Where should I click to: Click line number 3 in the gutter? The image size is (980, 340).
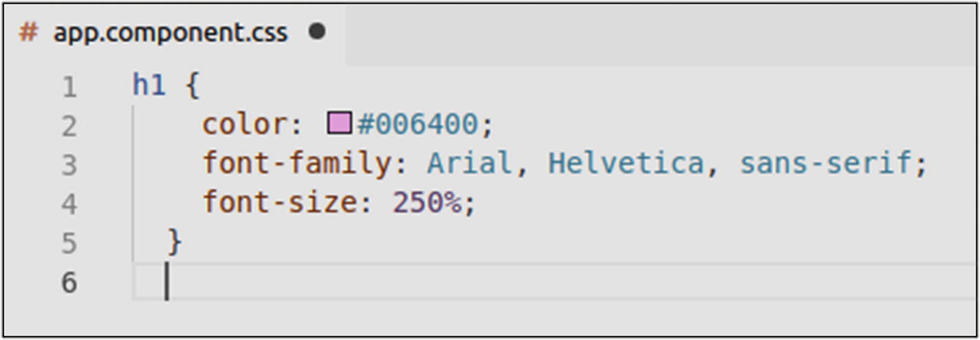point(69,165)
